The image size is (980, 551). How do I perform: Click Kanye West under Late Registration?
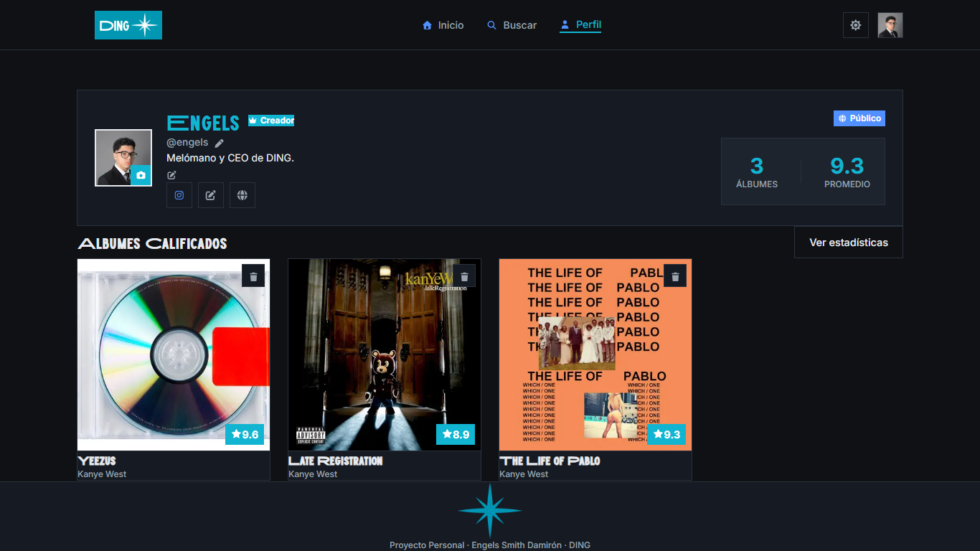pos(313,474)
